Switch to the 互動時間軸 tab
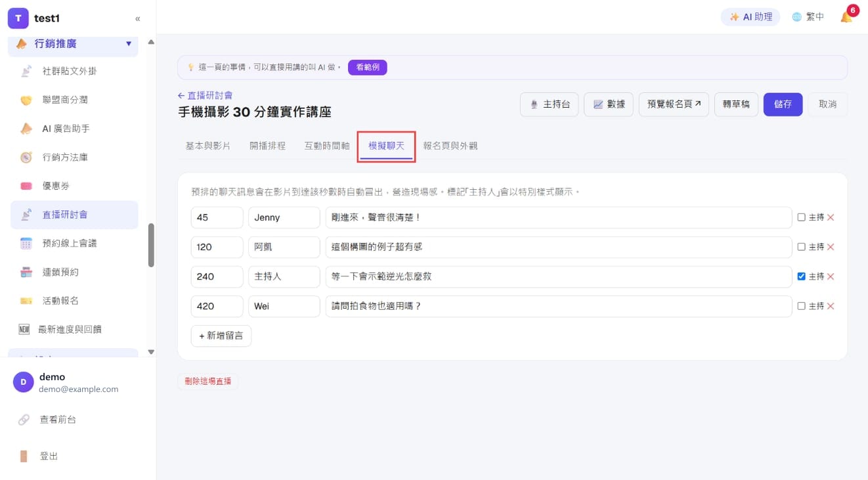Image resolution: width=868 pixels, height=480 pixels. click(327, 146)
